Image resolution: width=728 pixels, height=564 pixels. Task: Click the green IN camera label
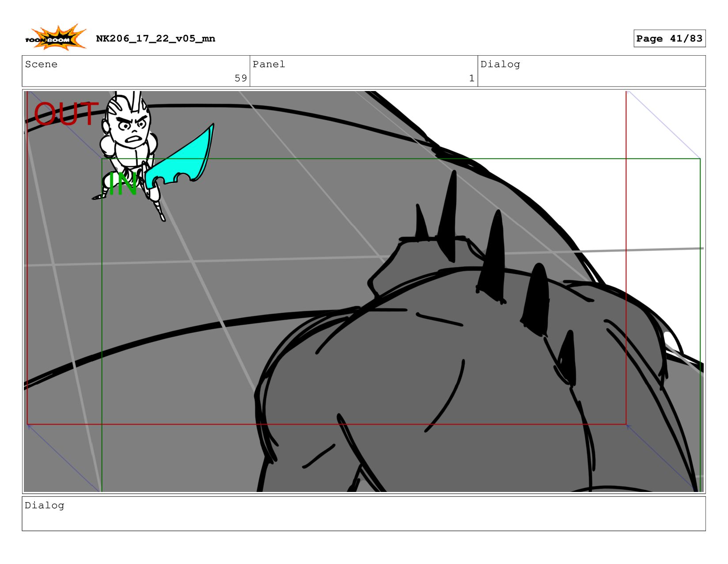pyautogui.click(x=122, y=184)
